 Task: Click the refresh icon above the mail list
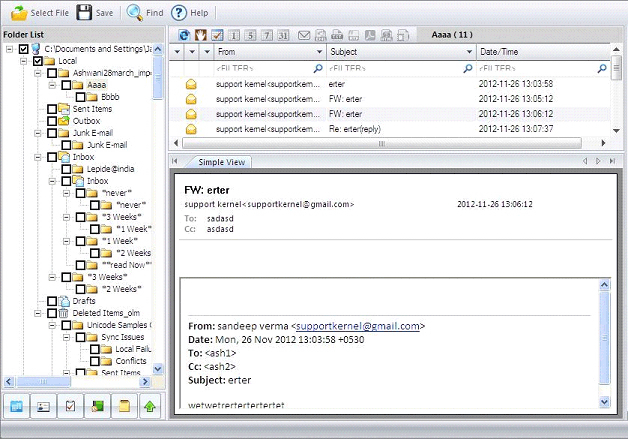click(x=183, y=35)
